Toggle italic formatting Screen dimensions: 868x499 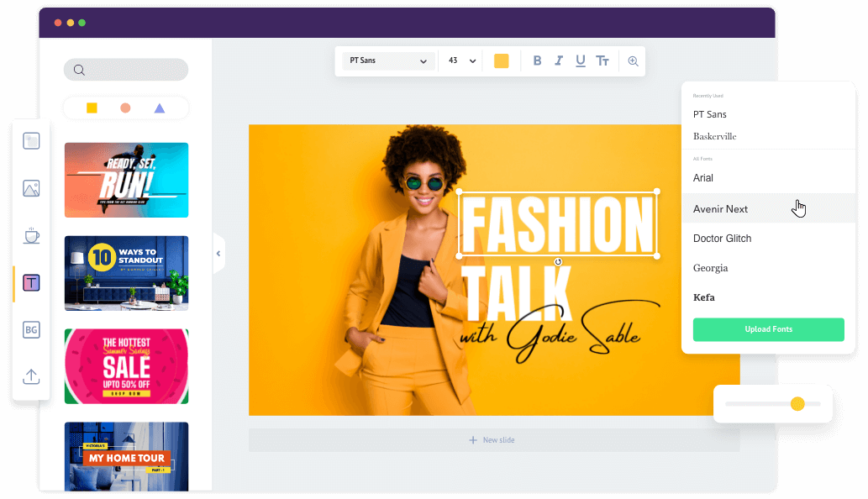(x=558, y=60)
